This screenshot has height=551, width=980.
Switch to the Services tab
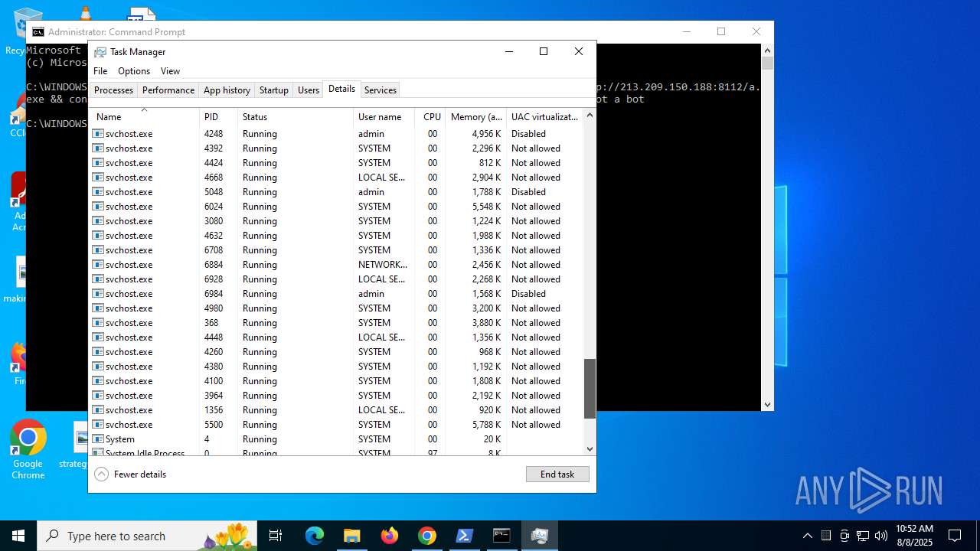pyautogui.click(x=381, y=90)
